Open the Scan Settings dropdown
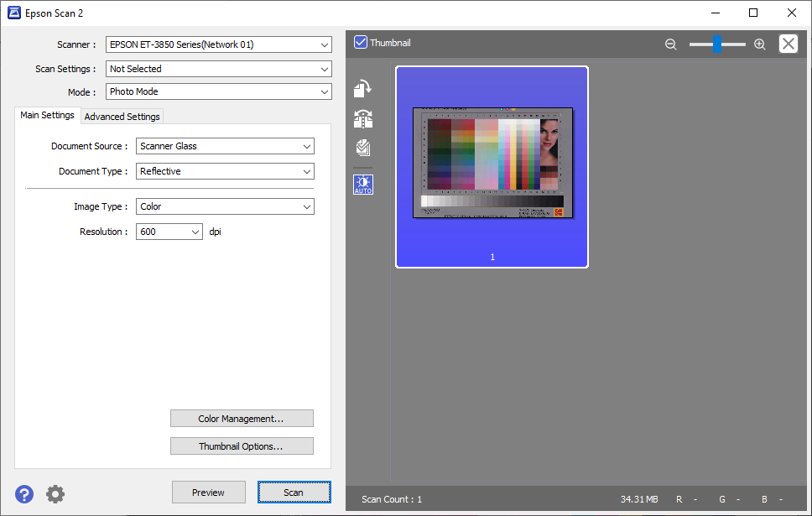This screenshot has height=516, width=812. [219, 69]
